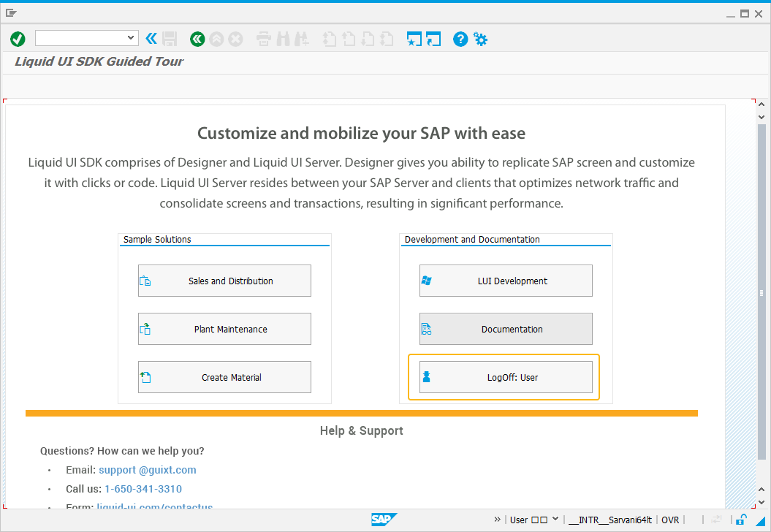Viewport: 771px width, 532px height.
Task: Click the vertical scrollbar thumb on the right
Action: (761, 292)
